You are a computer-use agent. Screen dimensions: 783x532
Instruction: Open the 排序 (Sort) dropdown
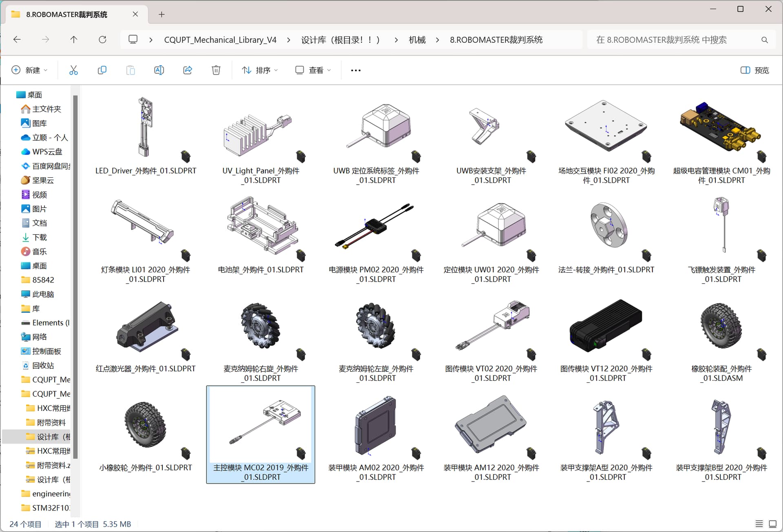pyautogui.click(x=260, y=70)
